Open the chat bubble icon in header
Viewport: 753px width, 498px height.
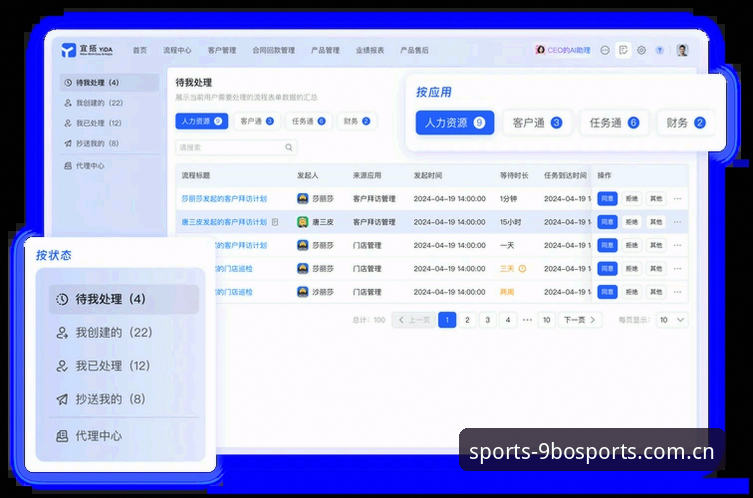(605, 50)
